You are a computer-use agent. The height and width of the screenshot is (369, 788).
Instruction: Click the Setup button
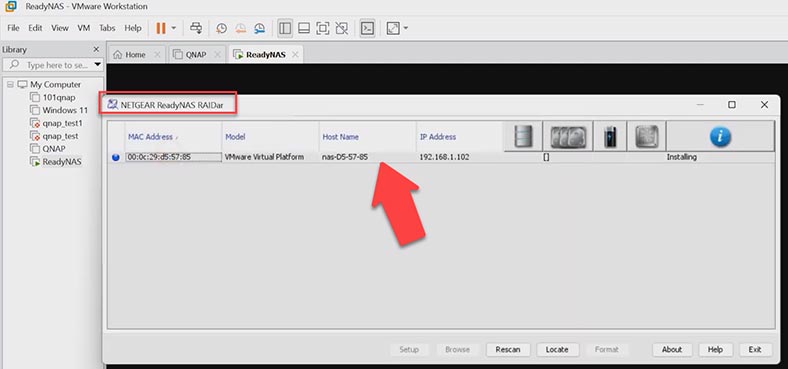[x=409, y=349]
